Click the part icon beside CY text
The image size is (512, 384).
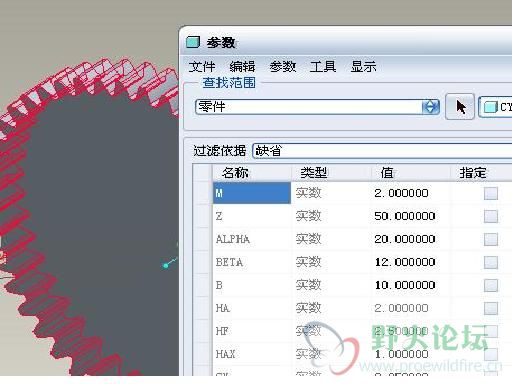pyautogui.click(x=490, y=107)
